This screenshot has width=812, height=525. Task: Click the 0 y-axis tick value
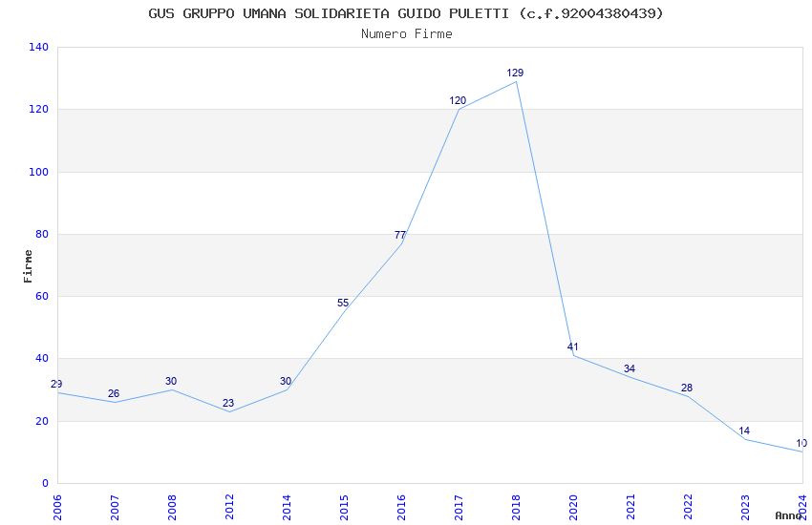[x=46, y=483]
